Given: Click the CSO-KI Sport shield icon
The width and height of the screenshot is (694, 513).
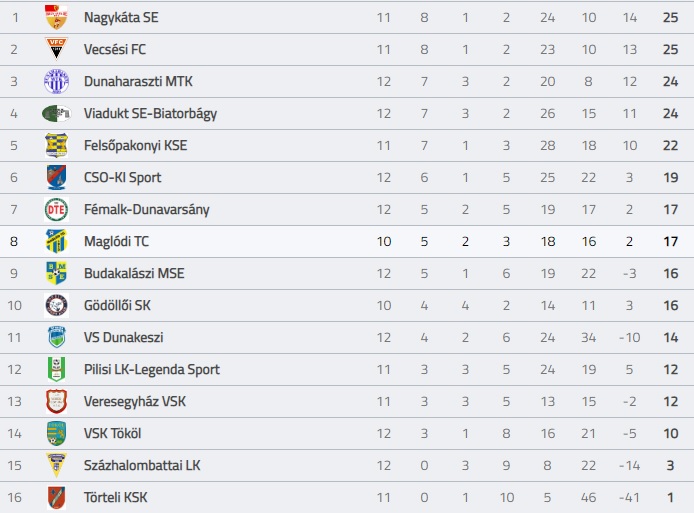Looking at the screenshot, I should pyautogui.click(x=56, y=177).
